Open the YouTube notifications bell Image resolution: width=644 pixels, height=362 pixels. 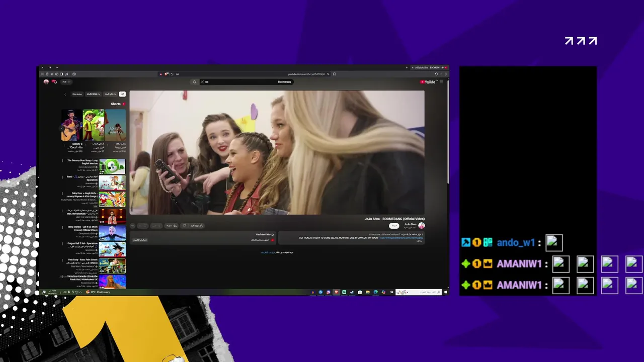point(54,82)
